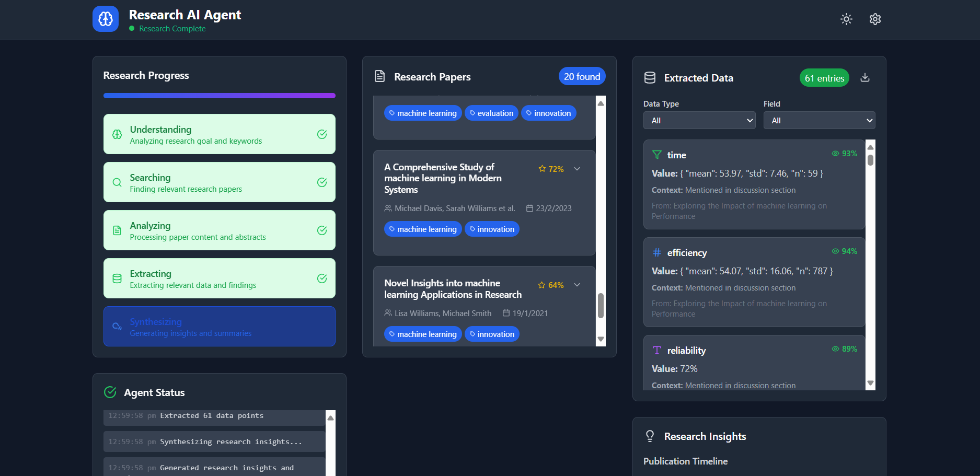Toggle light mode with the sun icon
This screenshot has height=476, width=980.
[846, 19]
